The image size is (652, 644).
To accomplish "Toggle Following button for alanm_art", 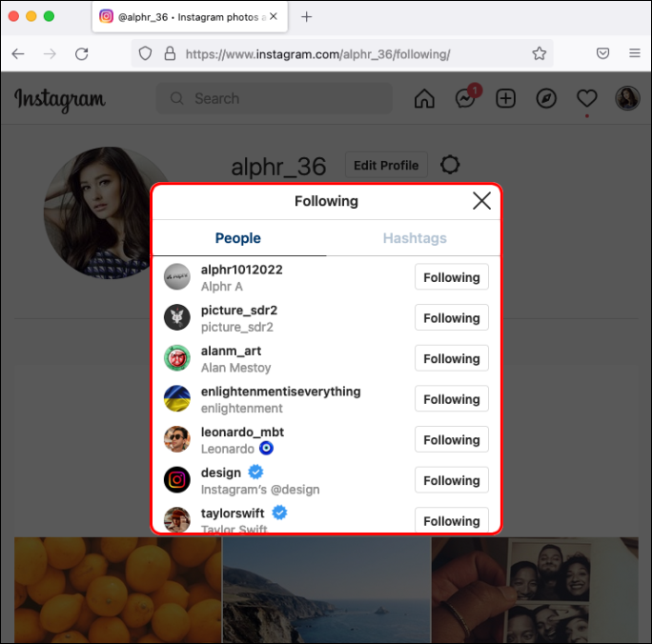I will pos(451,358).
